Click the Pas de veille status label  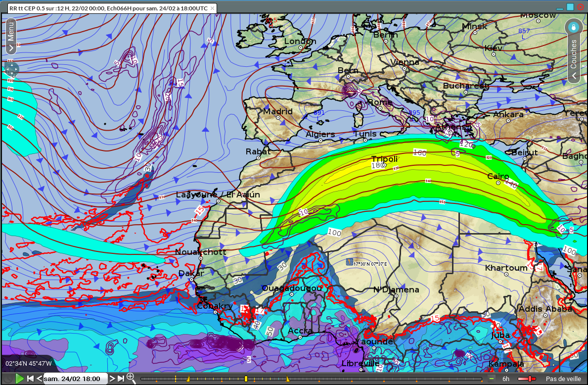coord(563,379)
